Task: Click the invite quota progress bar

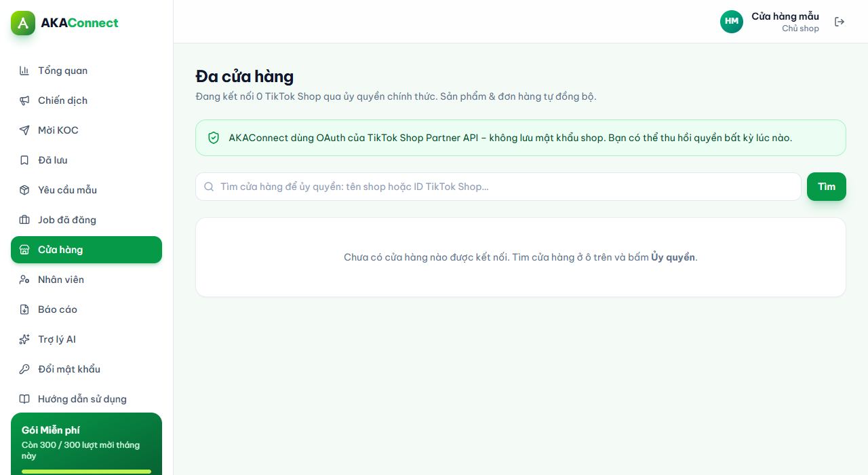Action: click(86, 472)
